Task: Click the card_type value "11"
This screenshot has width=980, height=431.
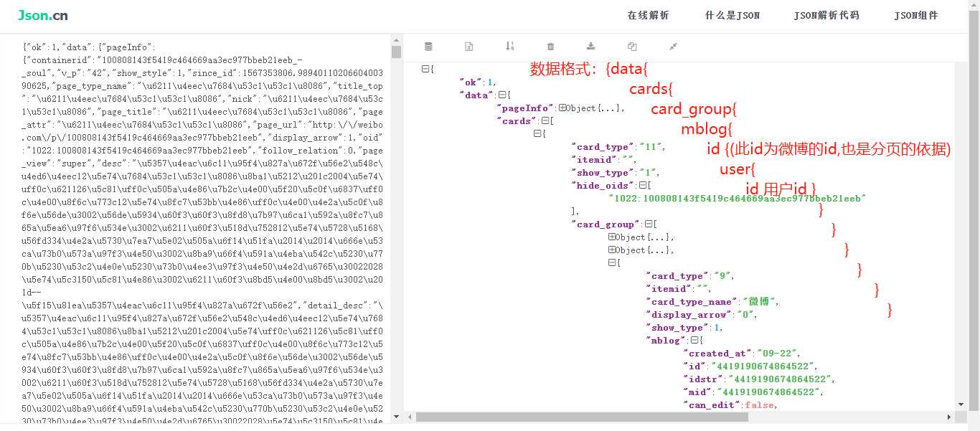Action: 651,147
